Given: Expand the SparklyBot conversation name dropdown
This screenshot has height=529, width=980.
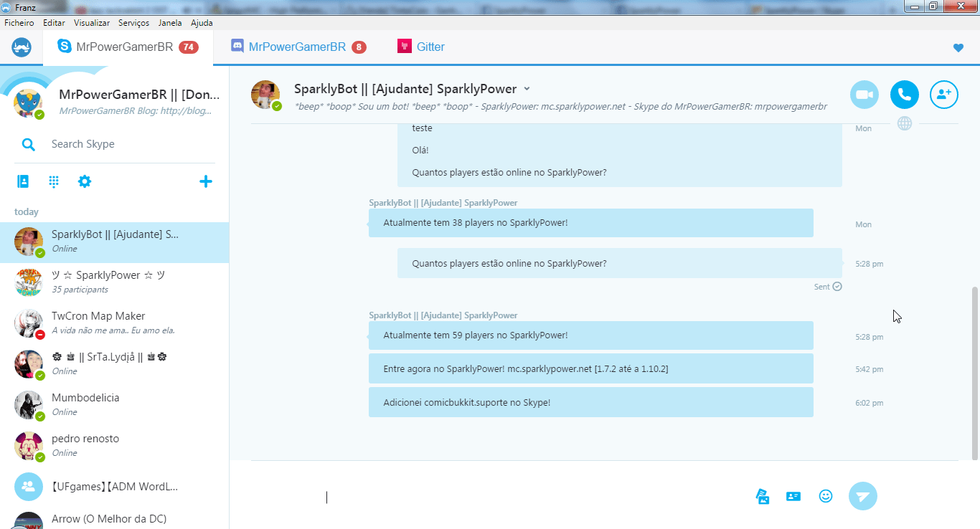Looking at the screenshot, I should click(x=527, y=89).
